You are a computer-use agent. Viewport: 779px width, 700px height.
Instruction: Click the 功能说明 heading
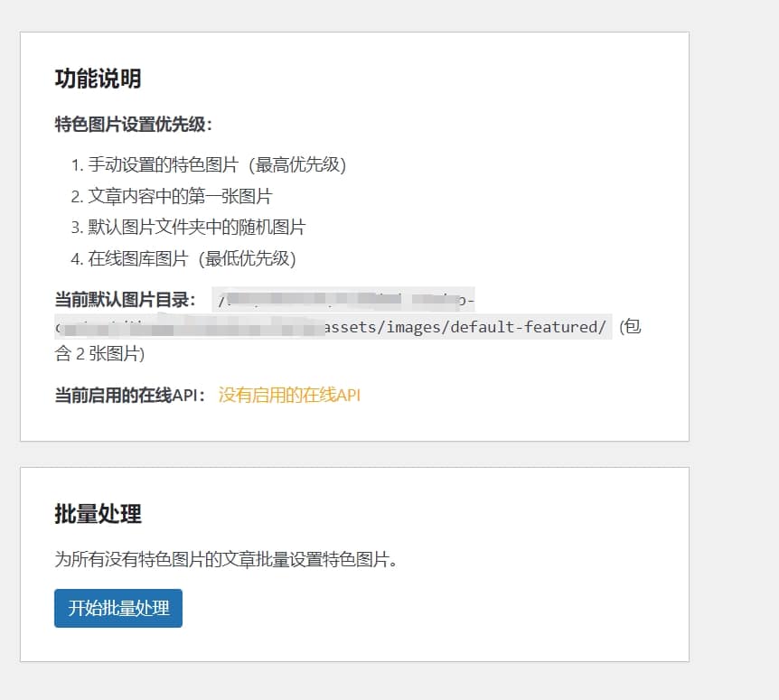point(98,79)
